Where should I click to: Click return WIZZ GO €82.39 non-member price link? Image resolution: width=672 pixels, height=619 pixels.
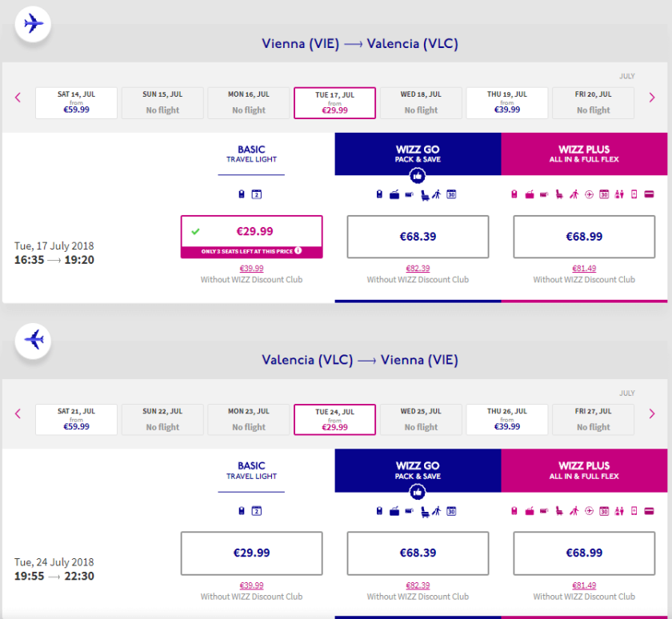coord(418,585)
